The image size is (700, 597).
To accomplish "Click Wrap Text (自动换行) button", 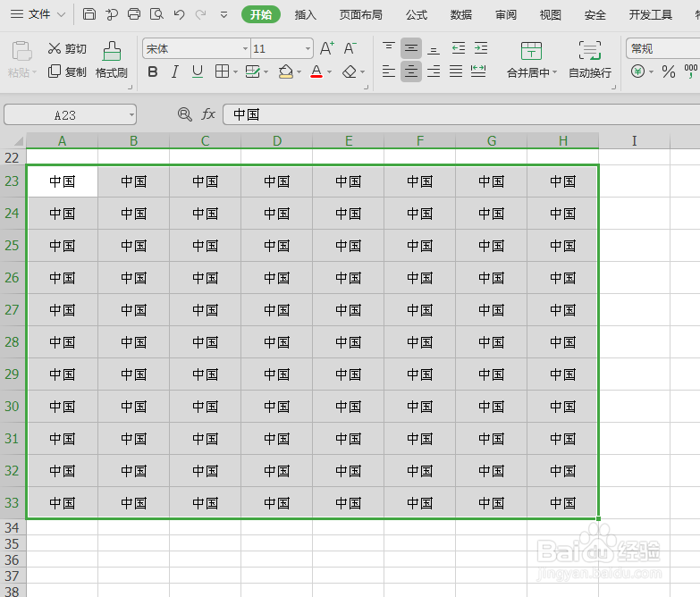I will (x=590, y=60).
